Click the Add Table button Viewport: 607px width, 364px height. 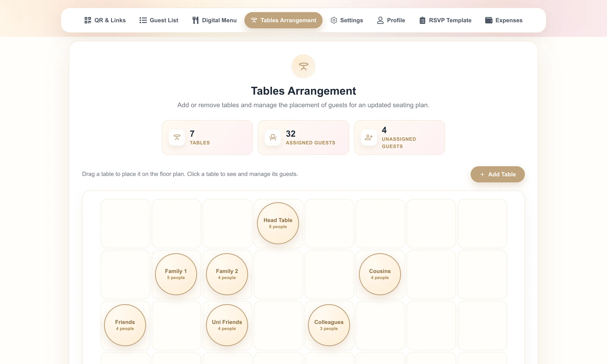point(498,174)
